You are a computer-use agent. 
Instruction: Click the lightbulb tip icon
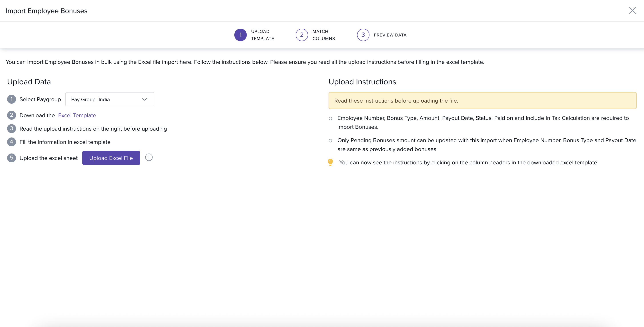(x=330, y=162)
